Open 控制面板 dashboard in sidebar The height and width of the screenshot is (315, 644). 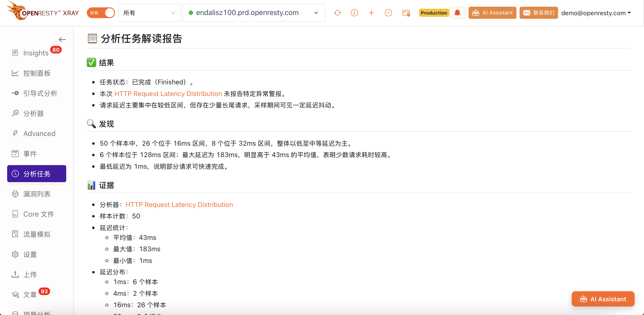(37, 73)
